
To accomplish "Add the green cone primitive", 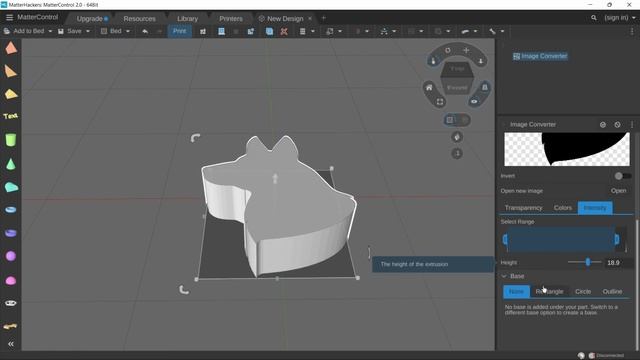I will tap(11, 164).
